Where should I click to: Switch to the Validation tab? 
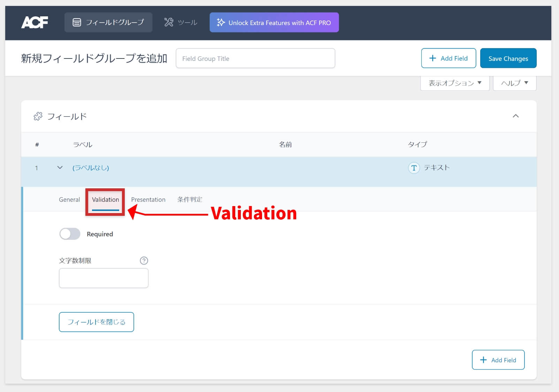105,199
